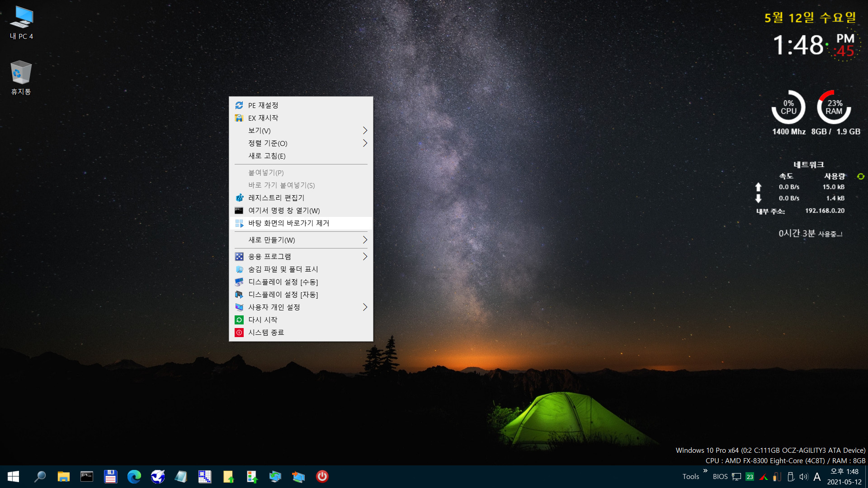Click the 0% CPU gauge widget
The width and height of the screenshot is (868, 488).
[x=788, y=107]
